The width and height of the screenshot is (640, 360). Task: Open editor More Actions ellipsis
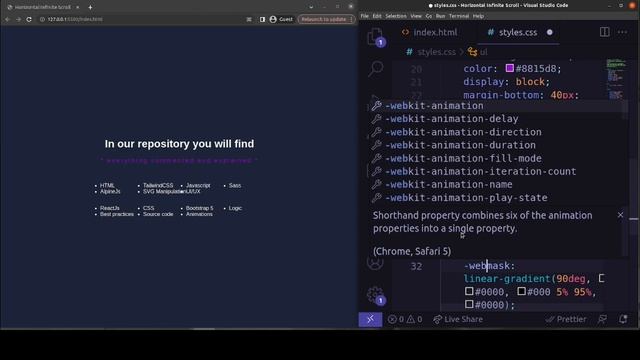click(x=622, y=32)
